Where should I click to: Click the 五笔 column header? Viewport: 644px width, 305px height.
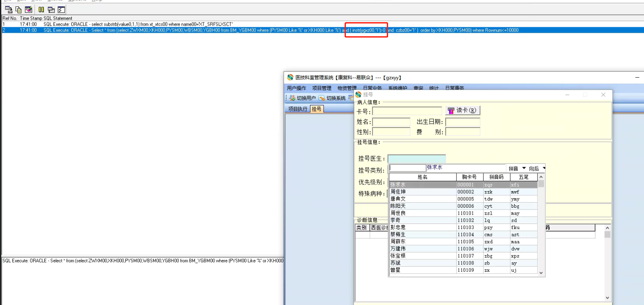(x=524, y=177)
